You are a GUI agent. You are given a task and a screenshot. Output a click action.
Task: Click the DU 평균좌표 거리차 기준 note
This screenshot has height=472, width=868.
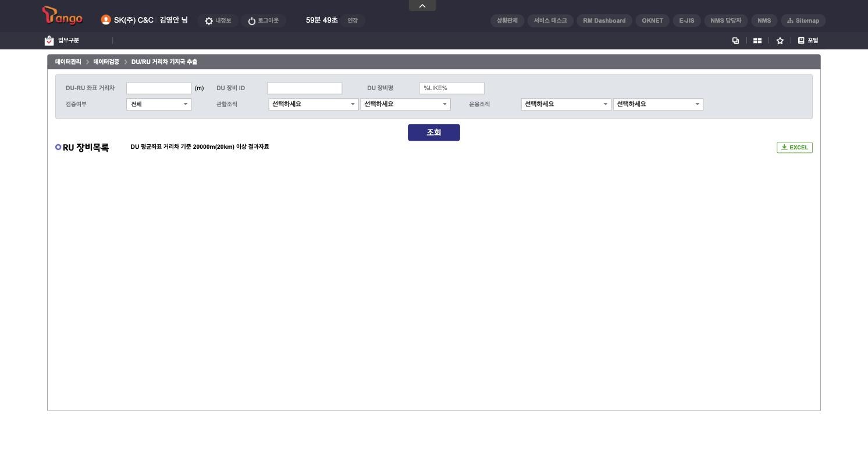[200, 147]
